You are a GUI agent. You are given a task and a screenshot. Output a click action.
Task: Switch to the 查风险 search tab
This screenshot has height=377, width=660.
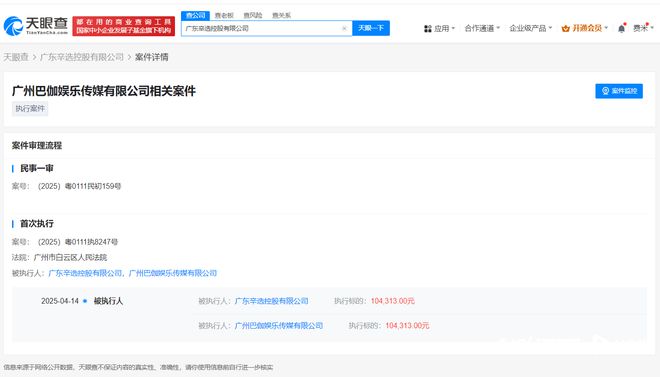tap(253, 15)
